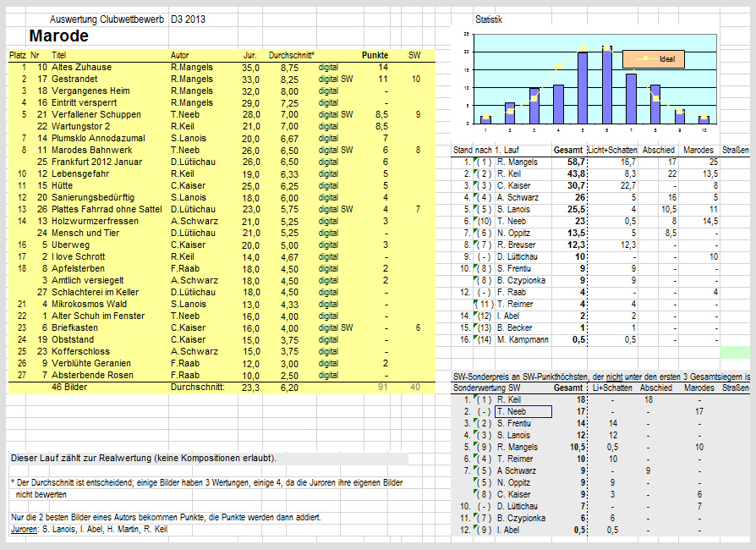
Task: Select the tallest bar in the chart
Action: [x=607, y=85]
